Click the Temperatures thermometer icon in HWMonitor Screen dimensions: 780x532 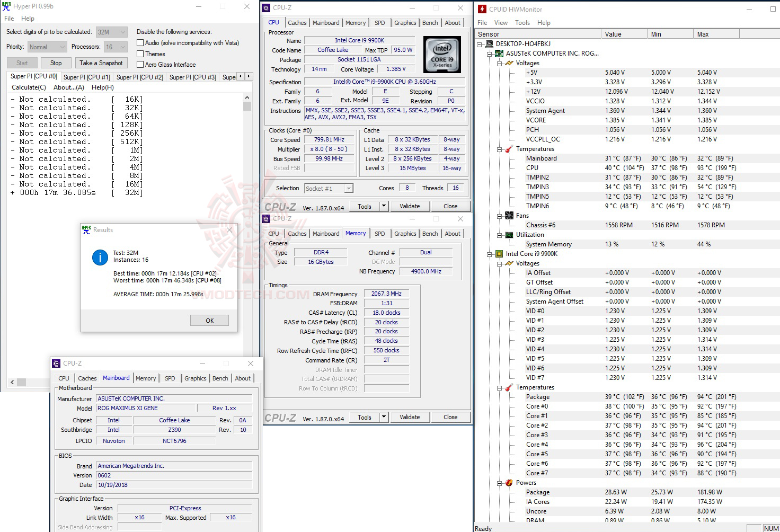508,149
